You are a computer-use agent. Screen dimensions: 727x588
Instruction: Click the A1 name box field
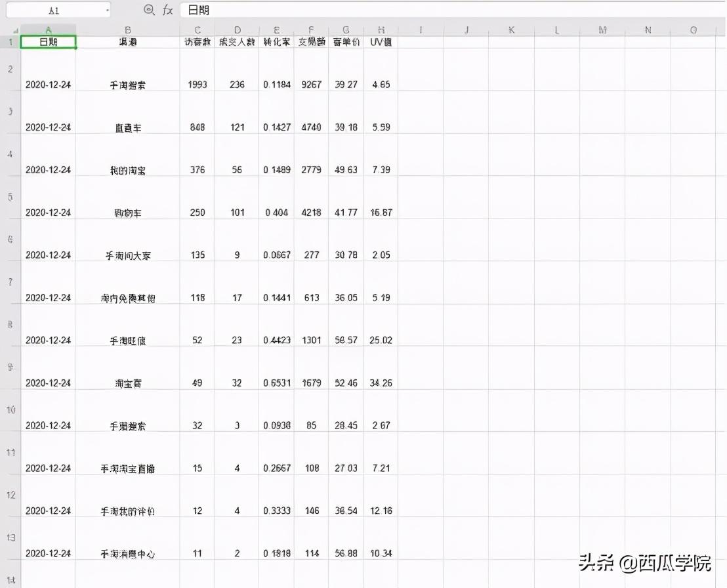(58, 10)
